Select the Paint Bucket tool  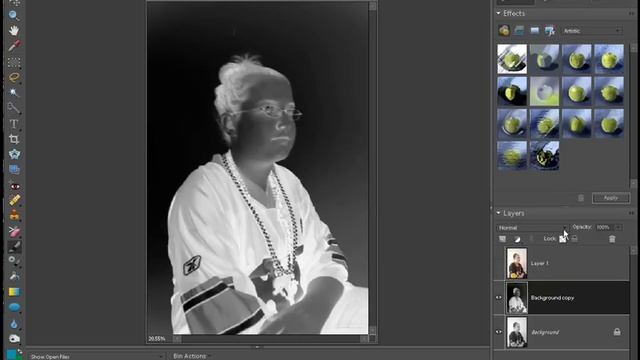coord(14,276)
